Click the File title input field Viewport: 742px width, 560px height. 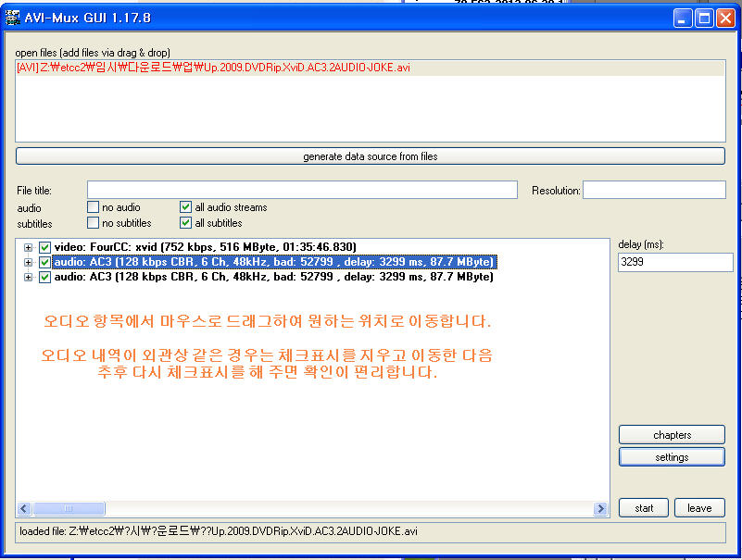[x=302, y=190]
